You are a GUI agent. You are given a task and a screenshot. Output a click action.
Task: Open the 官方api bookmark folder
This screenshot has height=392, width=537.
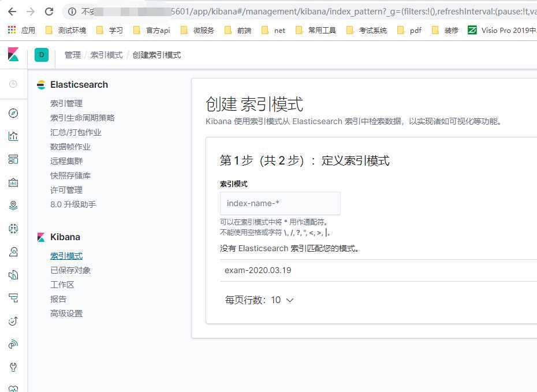point(151,30)
